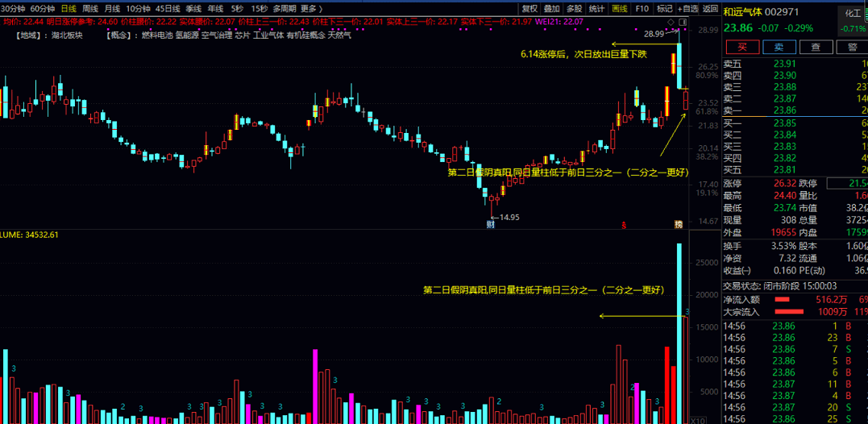Expand the 更多 periods menu
The image size is (868, 424).
(312, 8)
